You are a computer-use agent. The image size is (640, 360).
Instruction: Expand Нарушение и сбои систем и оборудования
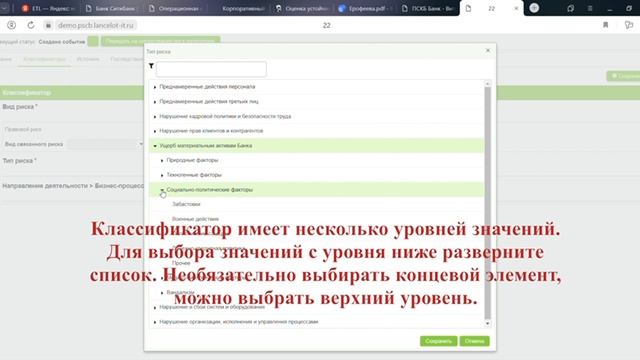click(155, 307)
